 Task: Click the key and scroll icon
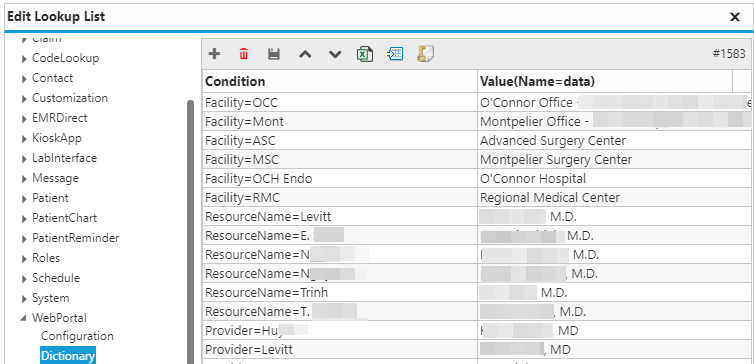coord(425,54)
